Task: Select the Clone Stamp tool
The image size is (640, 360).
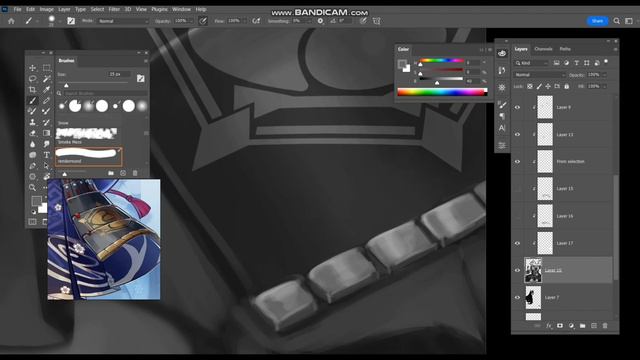Action: [x=33, y=122]
